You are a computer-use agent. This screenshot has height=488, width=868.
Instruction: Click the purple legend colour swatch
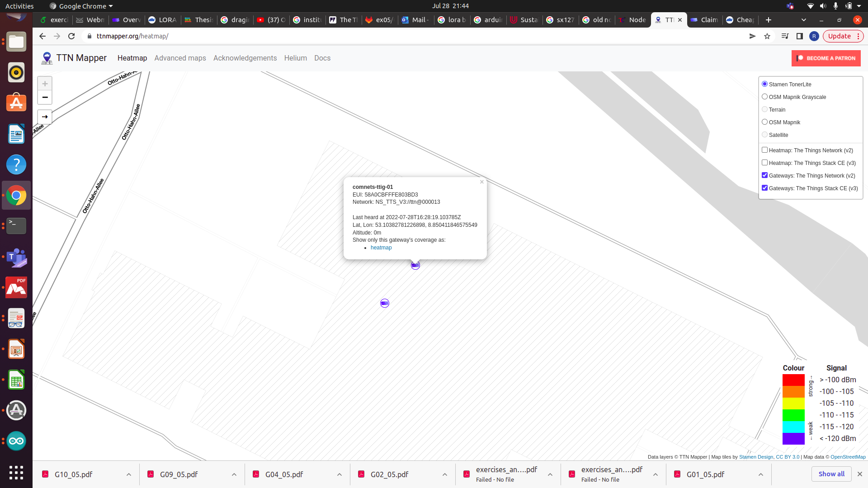coord(793,439)
